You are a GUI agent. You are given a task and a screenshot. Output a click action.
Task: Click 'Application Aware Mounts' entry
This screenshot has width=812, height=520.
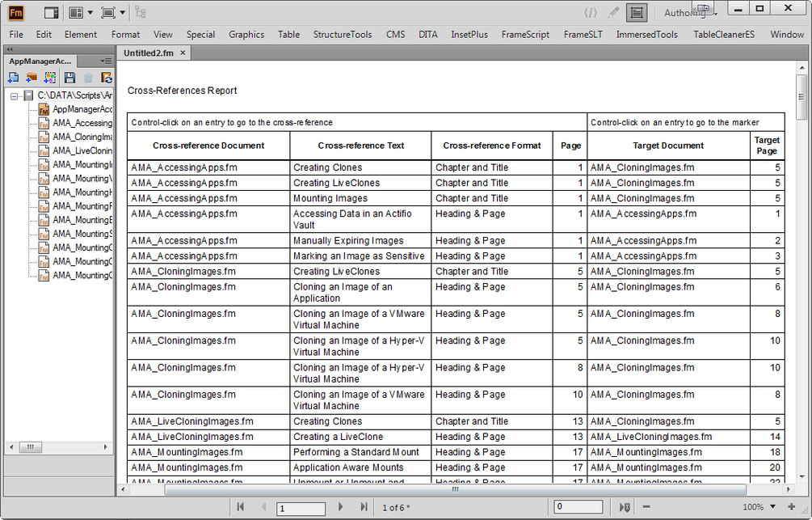348,467
